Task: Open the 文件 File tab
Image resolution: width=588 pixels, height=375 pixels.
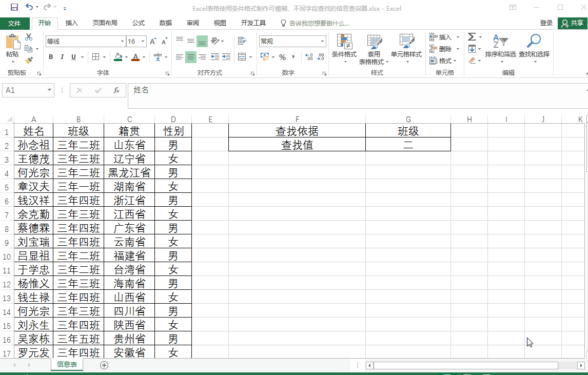Action: pos(15,23)
